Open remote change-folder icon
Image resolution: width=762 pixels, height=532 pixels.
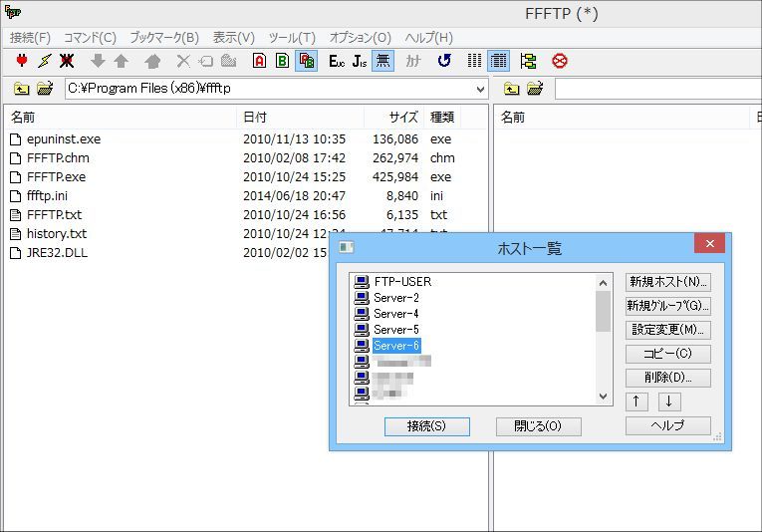click(535, 89)
